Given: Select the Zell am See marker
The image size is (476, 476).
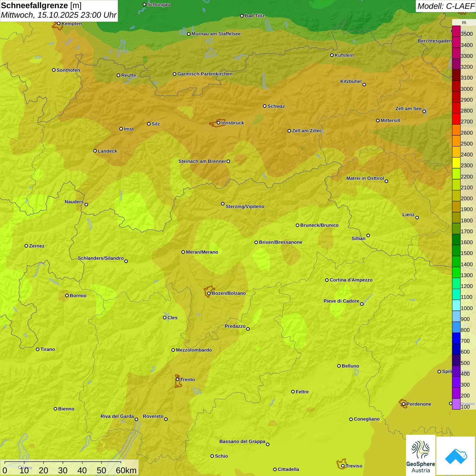Looking at the screenshot, I should 424,112.
